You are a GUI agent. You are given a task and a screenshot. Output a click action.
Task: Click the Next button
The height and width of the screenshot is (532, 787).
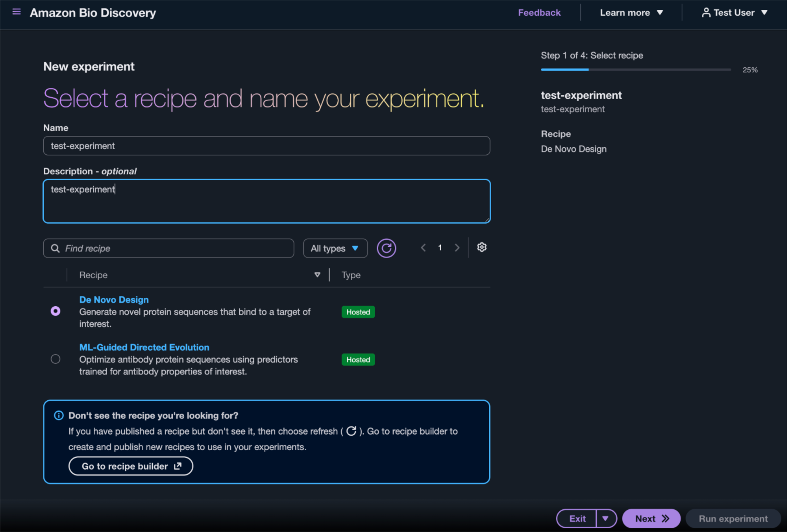(651, 518)
